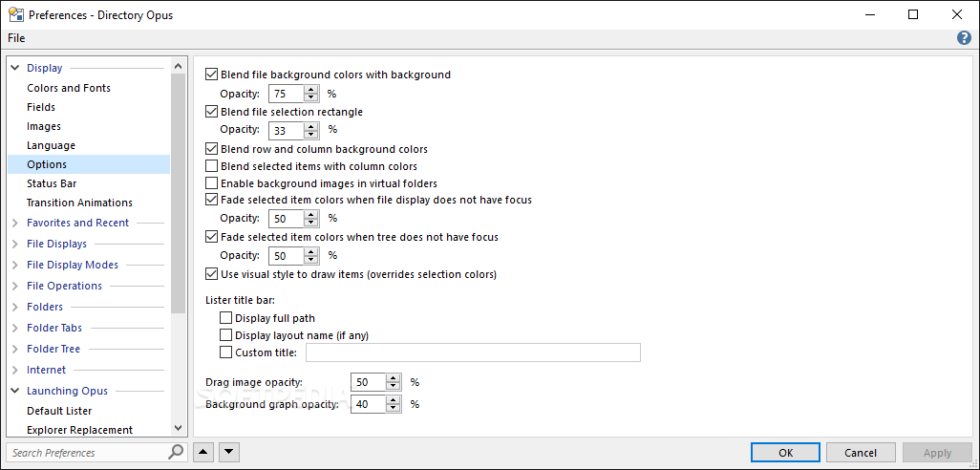Image resolution: width=980 pixels, height=470 pixels.
Task: Expand the File Displays section
Action: click(15, 244)
